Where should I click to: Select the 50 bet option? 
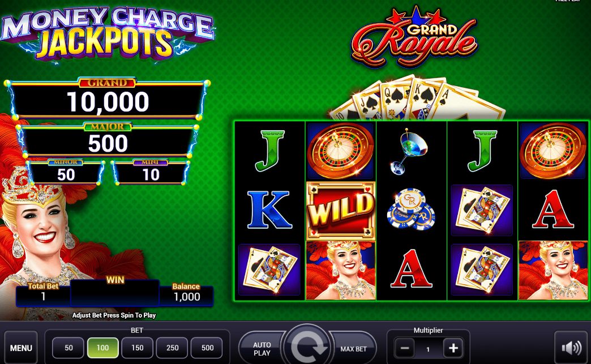point(68,348)
